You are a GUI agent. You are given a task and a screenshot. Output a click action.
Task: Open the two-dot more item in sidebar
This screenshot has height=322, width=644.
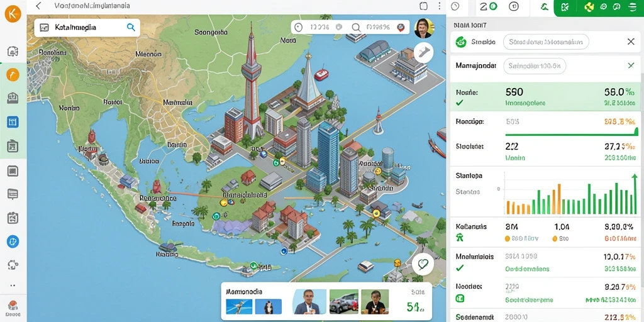(13, 285)
